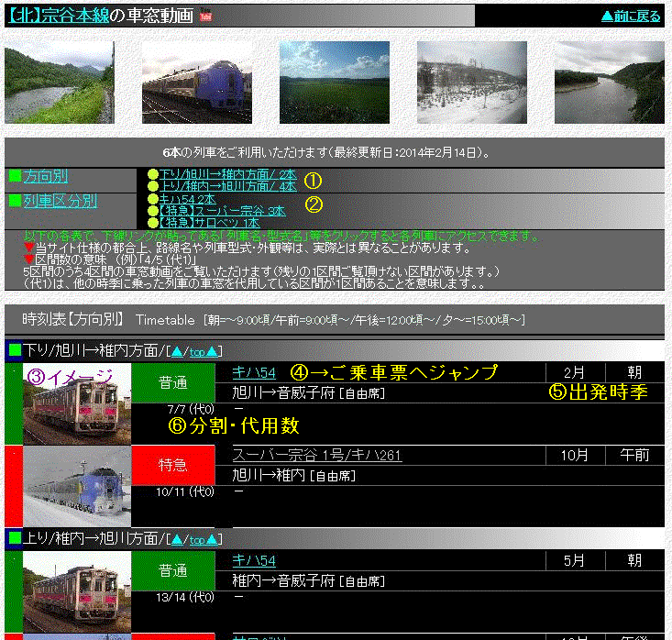Click the red 特急 label
672x640 pixels.
(x=173, y=465)
